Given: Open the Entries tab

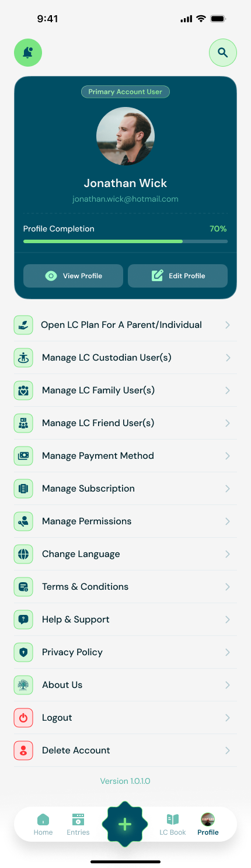Looking at the screenshot, I should [78, 824].
